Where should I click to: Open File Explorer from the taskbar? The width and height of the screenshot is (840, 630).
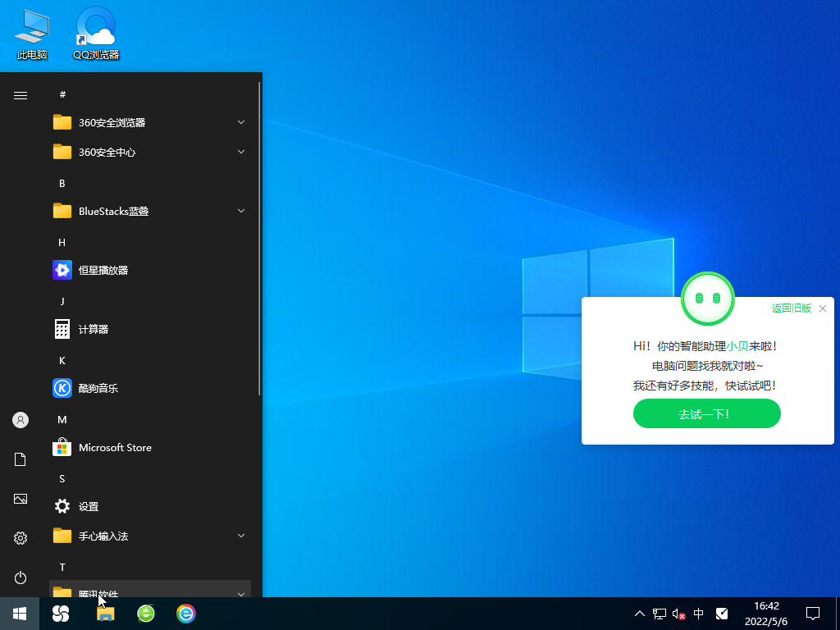[105, 614]
